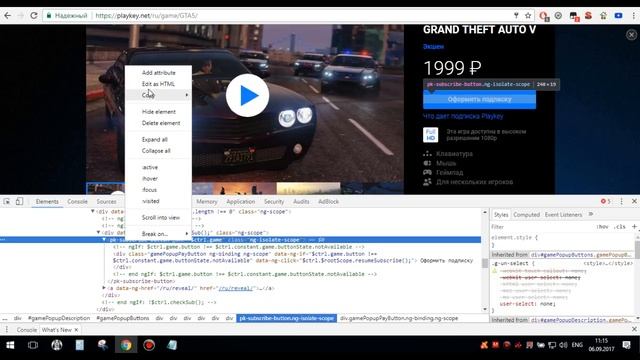This screenshot has height=360, width=640.
Task: Close the What's New drawer tab
Action: point(76,330)
